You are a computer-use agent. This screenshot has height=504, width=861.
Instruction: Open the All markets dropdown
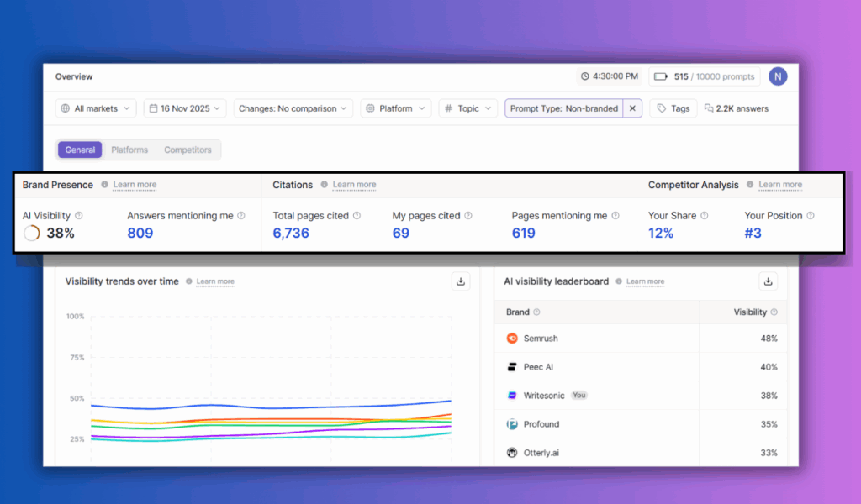pyautogui.click(x=95, y=108)
